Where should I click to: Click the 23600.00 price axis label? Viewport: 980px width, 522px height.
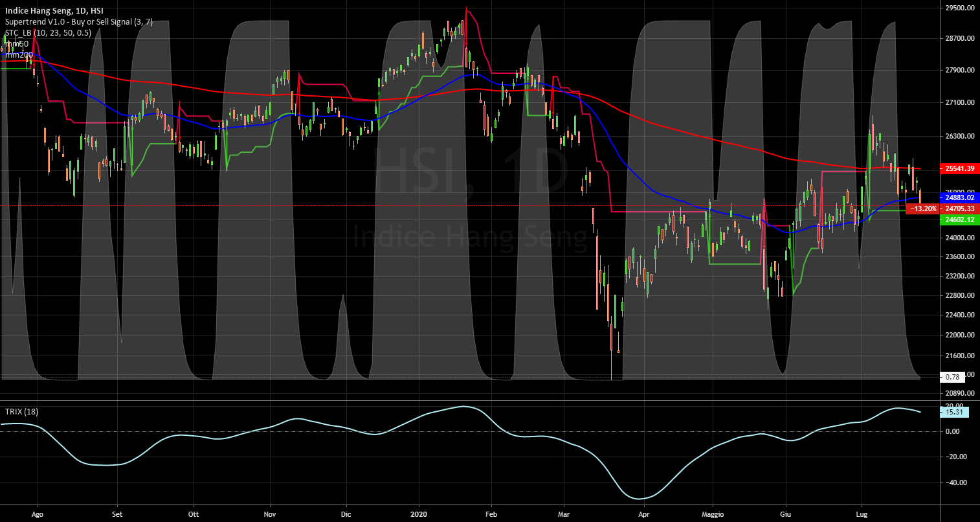(x=960, y=257)
